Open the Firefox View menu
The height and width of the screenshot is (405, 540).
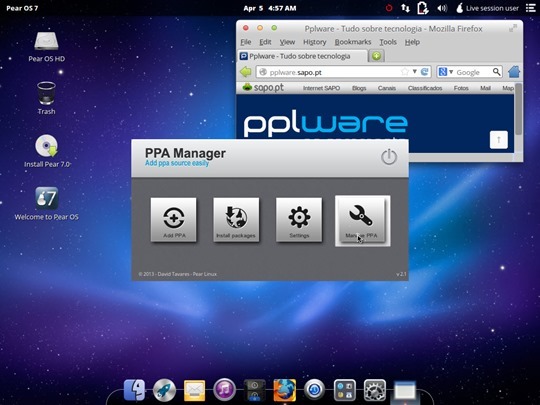(287, 42)
